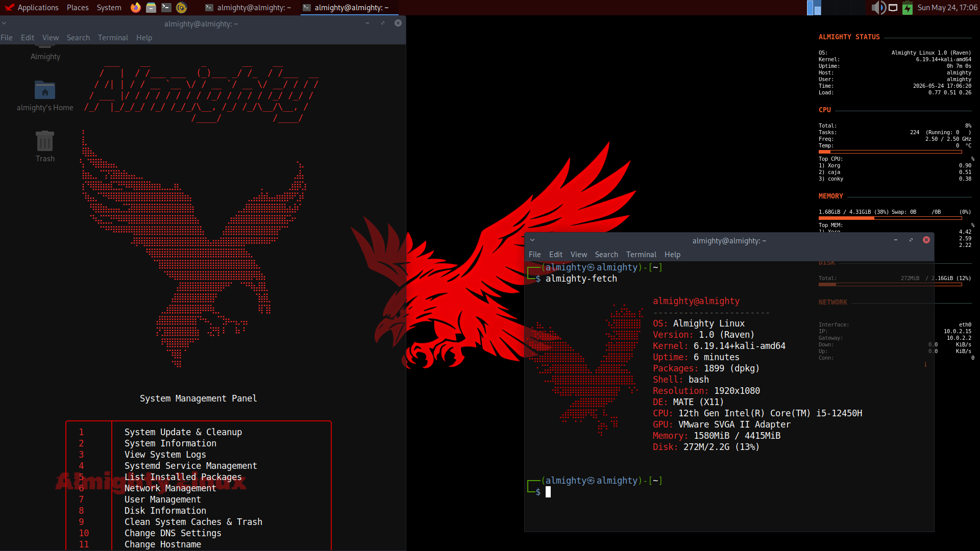This screenshot has height=551, width=980.
Task: Open window menu chevron of large terminal
Action: pos(4,23)
